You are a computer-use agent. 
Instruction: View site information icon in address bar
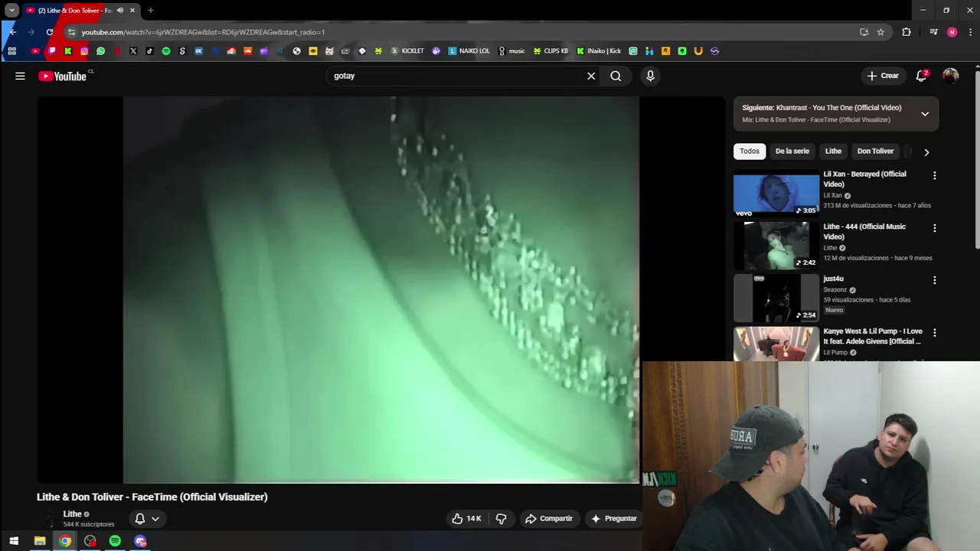[x=71, y=32]
